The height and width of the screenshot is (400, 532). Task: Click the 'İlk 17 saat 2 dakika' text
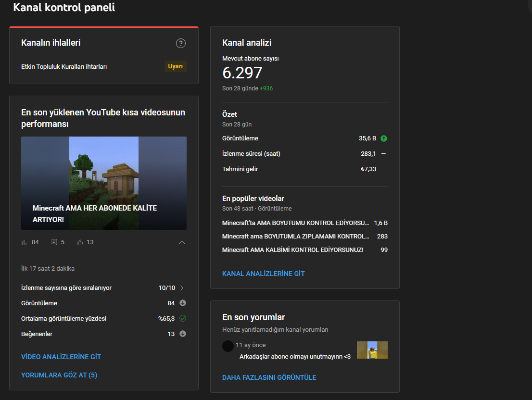tap(48, 268)
